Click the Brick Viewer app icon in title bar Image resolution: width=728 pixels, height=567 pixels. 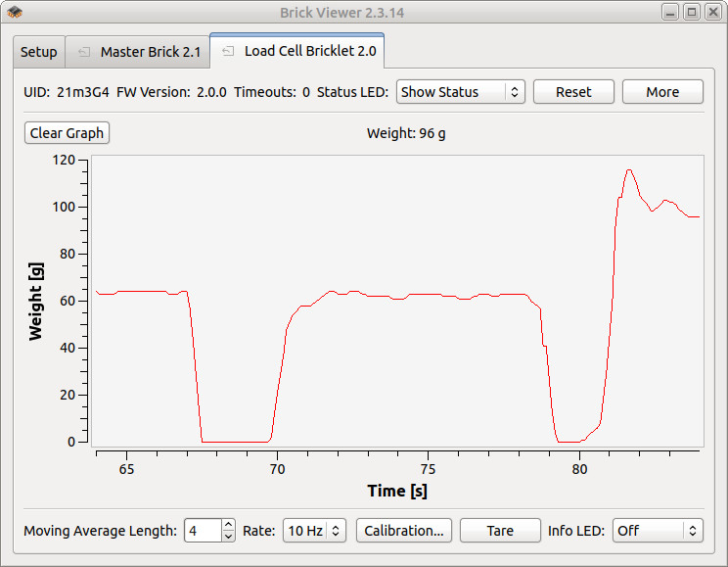pos(15,13)
